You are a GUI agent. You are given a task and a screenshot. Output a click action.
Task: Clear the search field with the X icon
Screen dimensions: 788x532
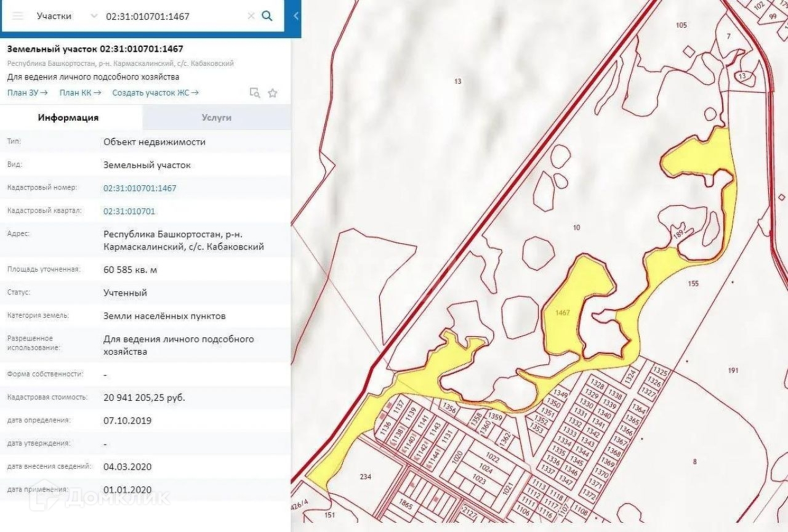(x=251, y=16)
